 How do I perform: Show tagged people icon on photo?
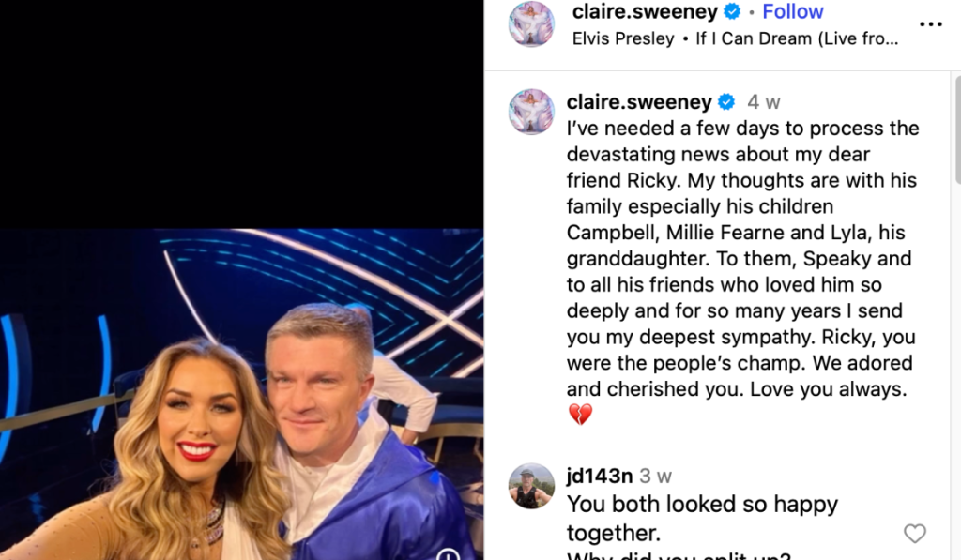tap(448, 553)
